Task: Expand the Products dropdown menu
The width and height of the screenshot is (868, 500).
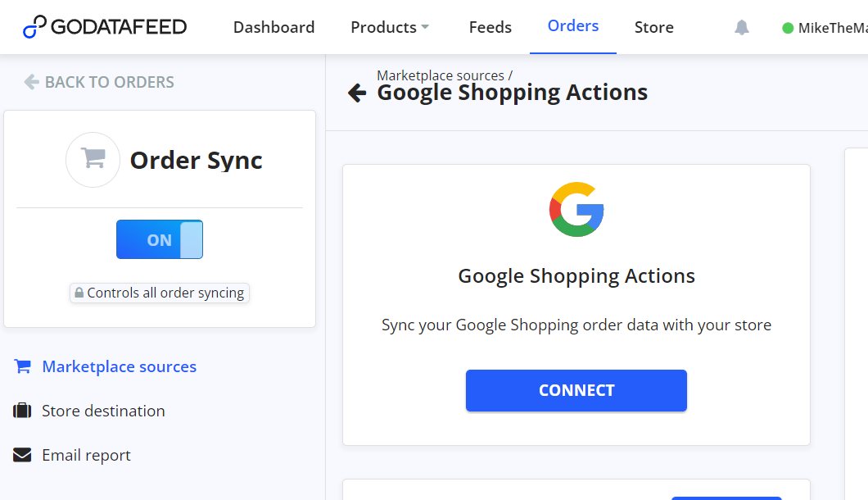Action: pos(390,27)
